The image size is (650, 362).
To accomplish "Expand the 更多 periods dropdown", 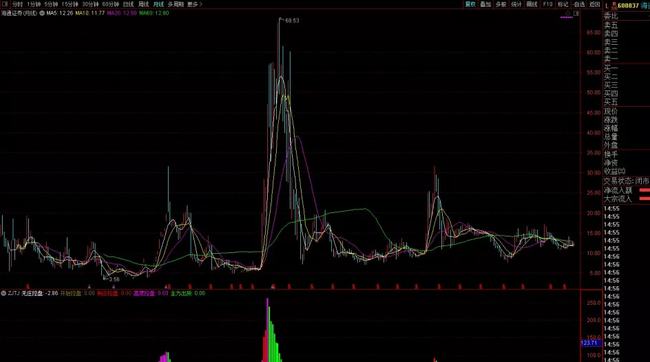I will click(x=194, y=4).
